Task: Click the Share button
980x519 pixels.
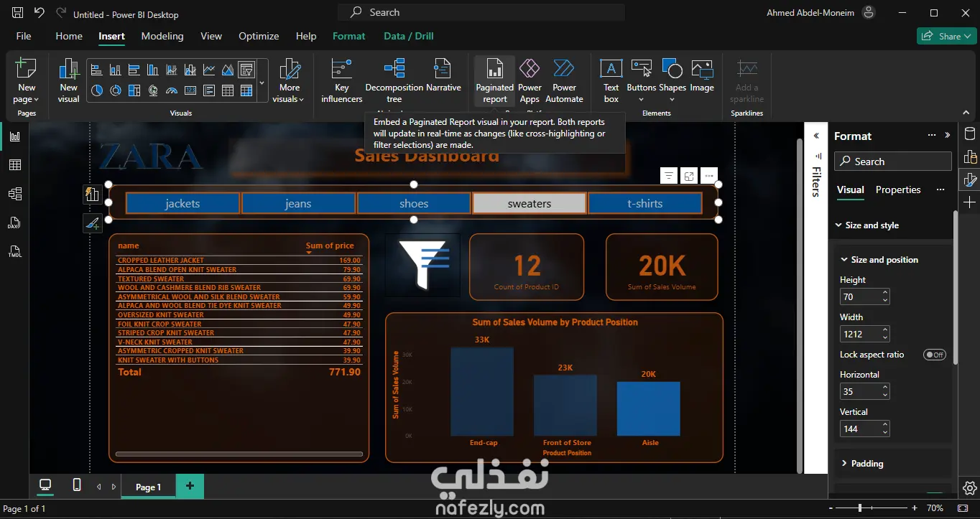Action: (946, 36)
